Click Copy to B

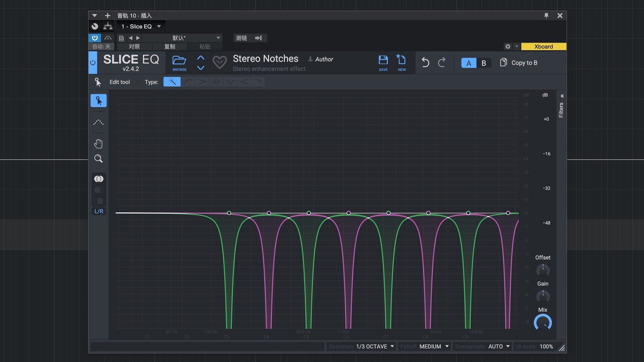click(x=519, y=63)
